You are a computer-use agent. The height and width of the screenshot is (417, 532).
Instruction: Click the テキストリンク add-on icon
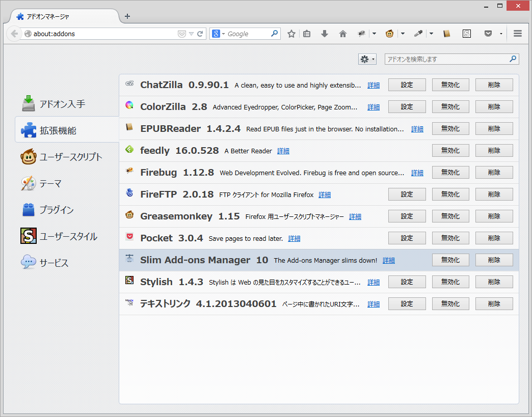tap(129, 302)
